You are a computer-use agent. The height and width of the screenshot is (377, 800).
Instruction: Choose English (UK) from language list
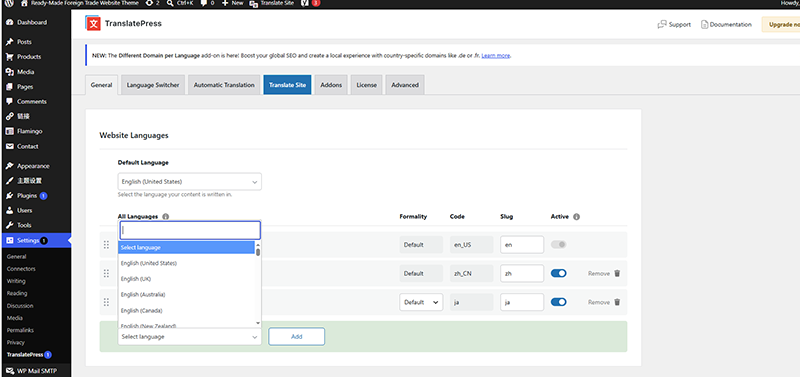186,279
